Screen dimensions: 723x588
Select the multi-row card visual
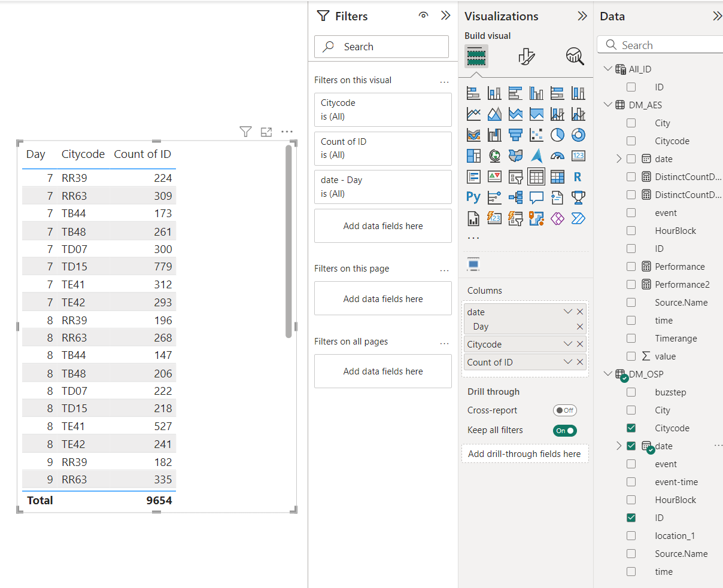pyautogui.click(x=473, y=176)
